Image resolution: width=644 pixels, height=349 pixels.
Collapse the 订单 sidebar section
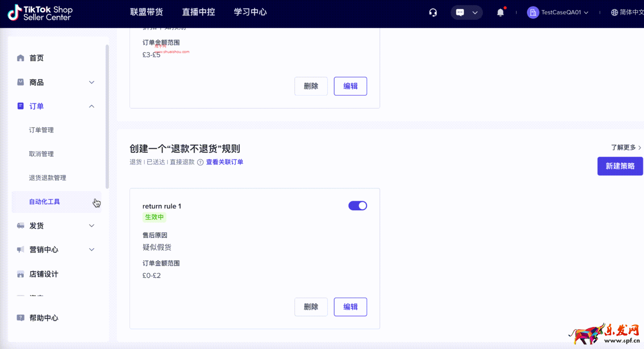point(92,106)
